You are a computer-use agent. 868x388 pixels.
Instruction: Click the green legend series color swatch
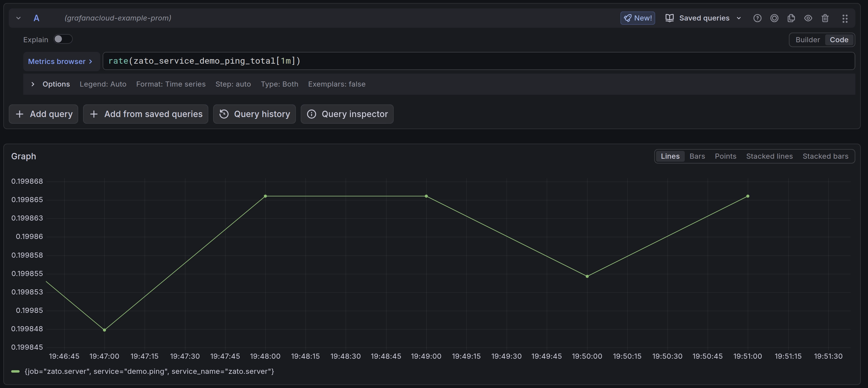coord(15,371)
